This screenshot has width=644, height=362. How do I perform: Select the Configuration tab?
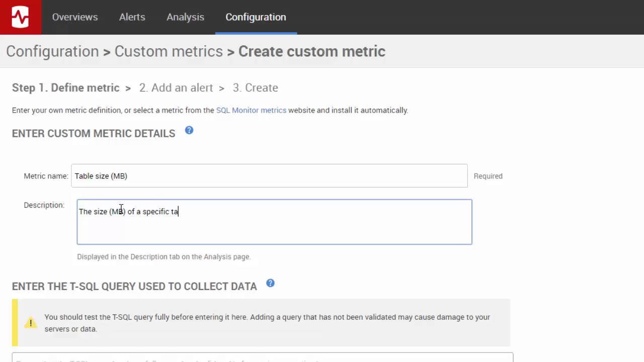[x=256, y=17]
